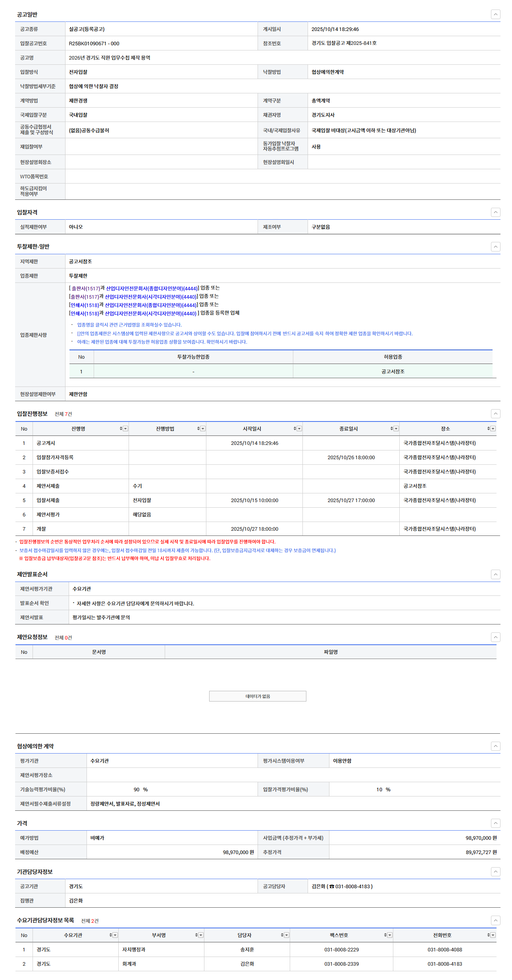Sort the bid progress table by 진행명
The image size is (512, 980).
121,429
